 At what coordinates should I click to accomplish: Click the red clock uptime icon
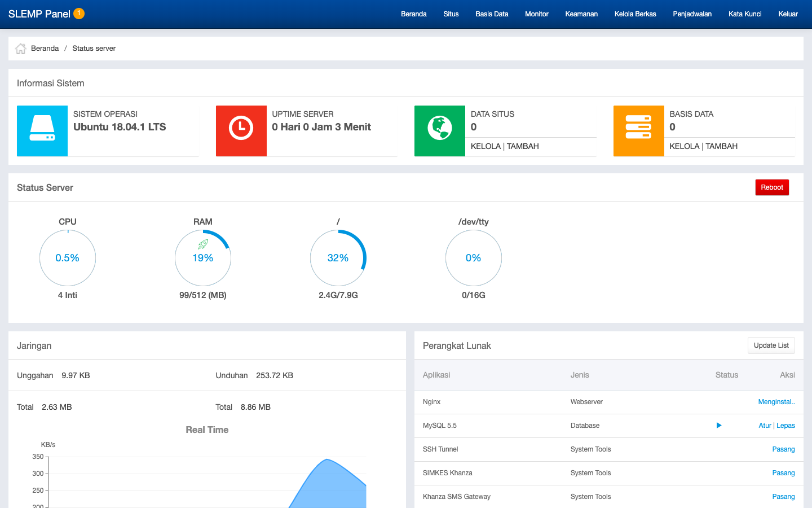[x=241, y=131]
